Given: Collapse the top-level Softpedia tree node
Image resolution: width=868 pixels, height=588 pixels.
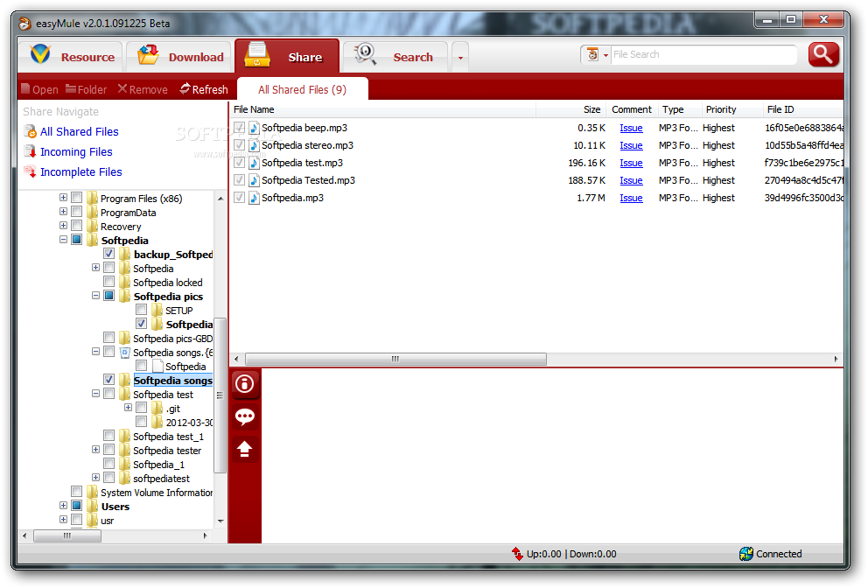Looking at the screenshot, I should pos(63,240).
